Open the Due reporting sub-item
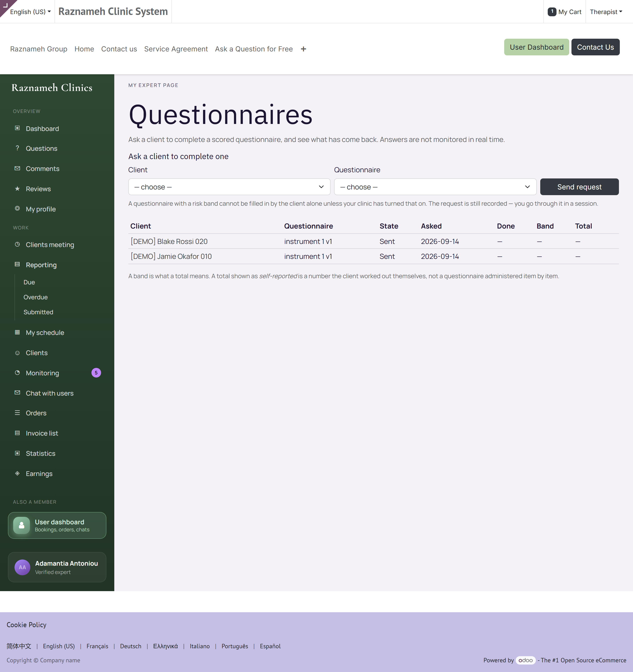This screenshot has height=672, width=633. 29,282
